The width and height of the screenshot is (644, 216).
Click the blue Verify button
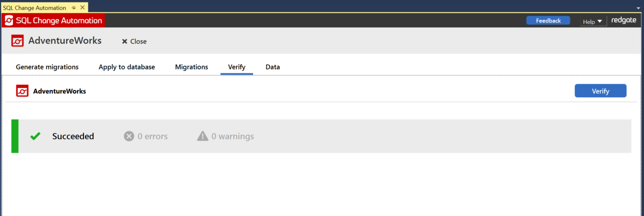(600, 91)
